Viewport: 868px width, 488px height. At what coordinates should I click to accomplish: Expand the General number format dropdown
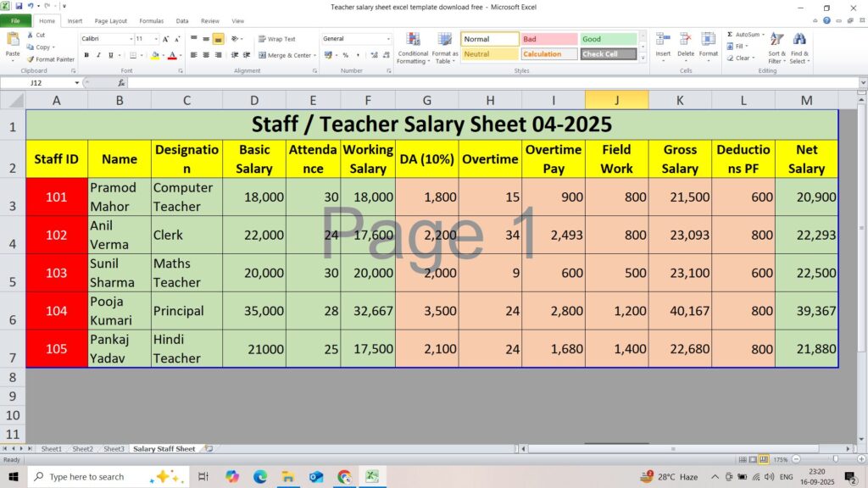(x=388, y=39)
